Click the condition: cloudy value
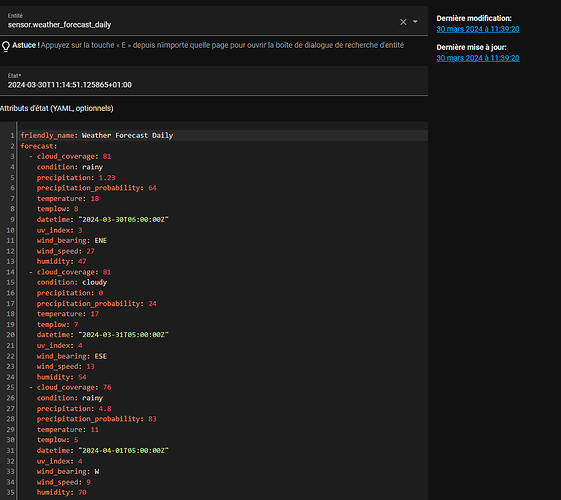561x500 pixels. point(94,283)
